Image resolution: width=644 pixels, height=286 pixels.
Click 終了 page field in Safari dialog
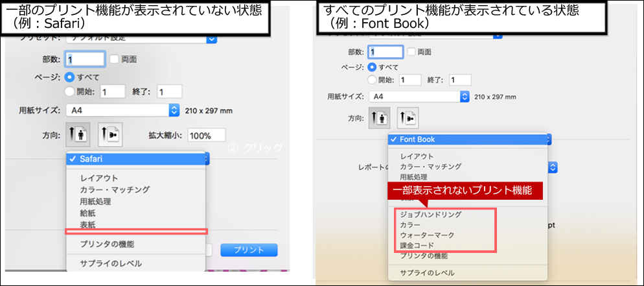point(169,91)
